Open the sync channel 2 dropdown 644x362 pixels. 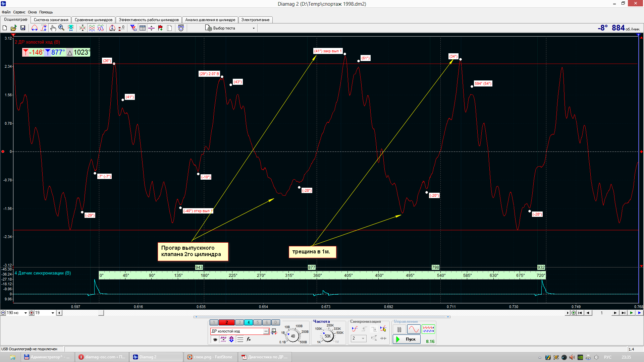(x=359, y=339)
